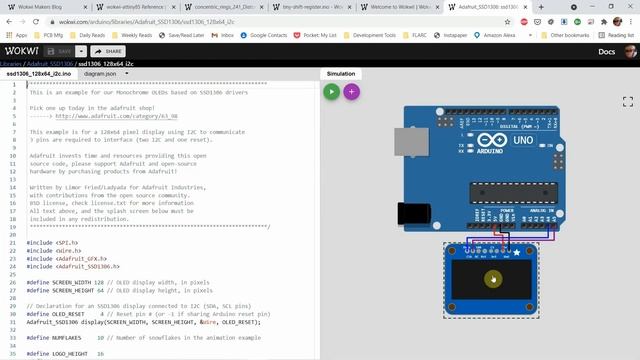Select the Simulation tab
Image resolution: width=640 pixels, height=360 pixels.
coord(341,74)
